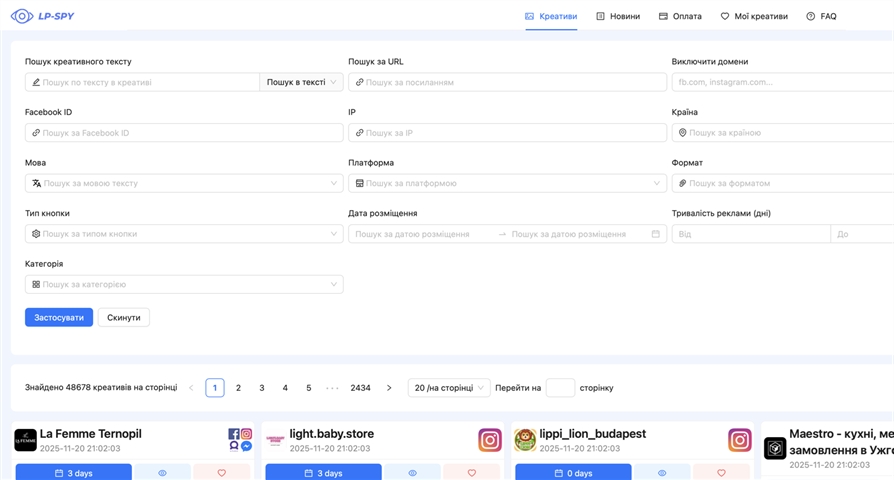Click the Facebook ID search field

184,133
